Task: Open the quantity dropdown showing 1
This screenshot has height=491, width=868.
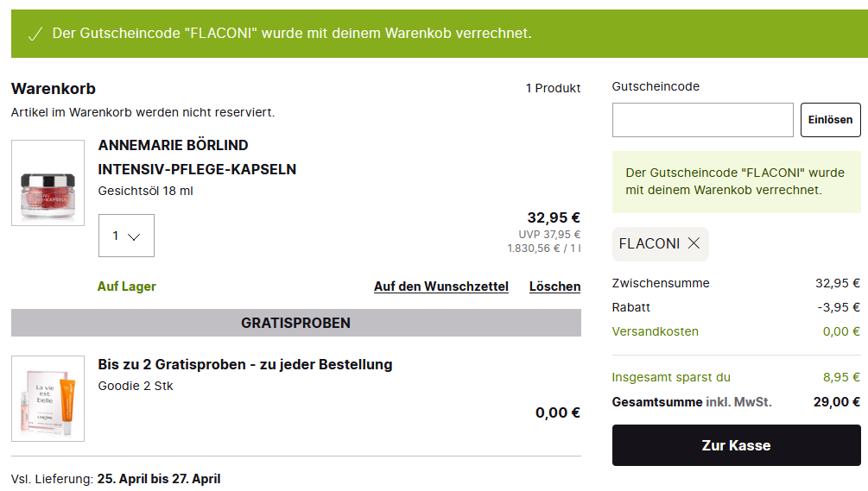Action: pyautogui.click(x=126, y=236)
